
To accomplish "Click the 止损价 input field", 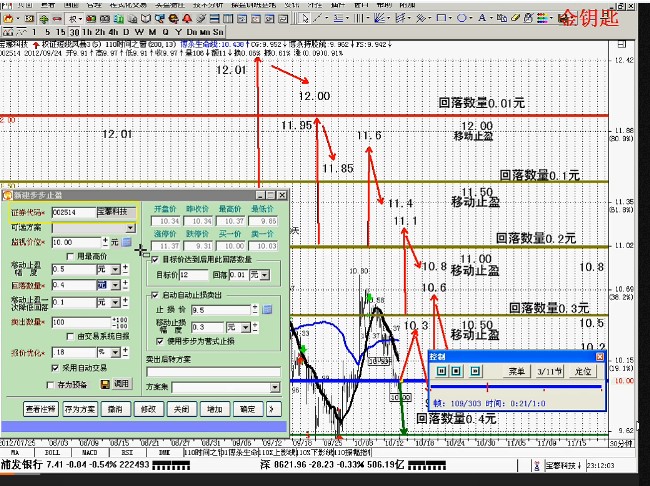I will [221, 310].
